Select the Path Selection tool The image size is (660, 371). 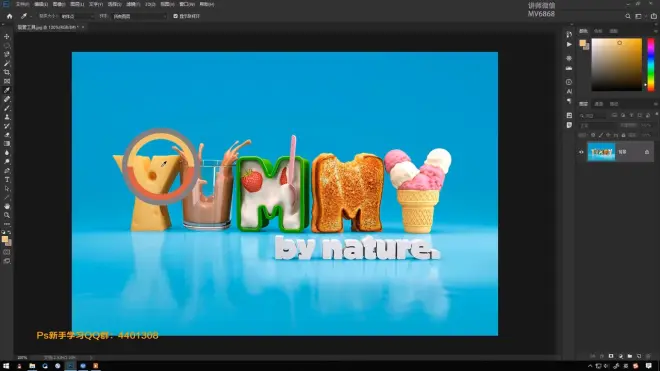7,189
